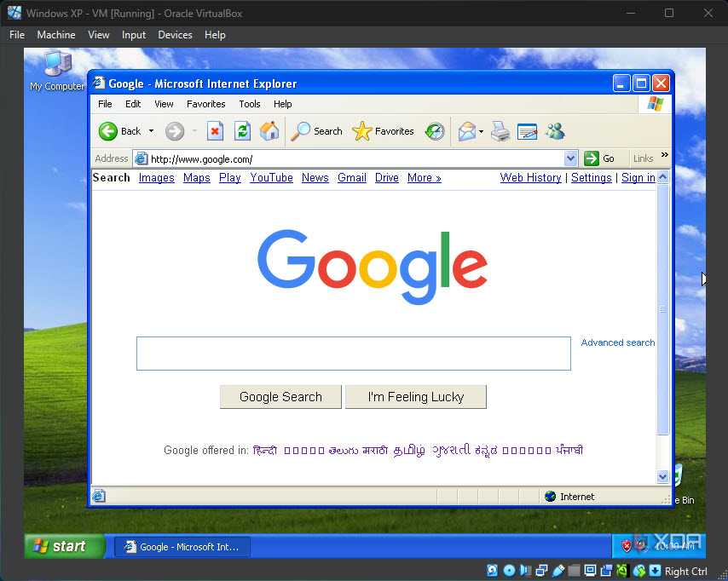Open the Back button history dropdown arrow

coord(152,131)
